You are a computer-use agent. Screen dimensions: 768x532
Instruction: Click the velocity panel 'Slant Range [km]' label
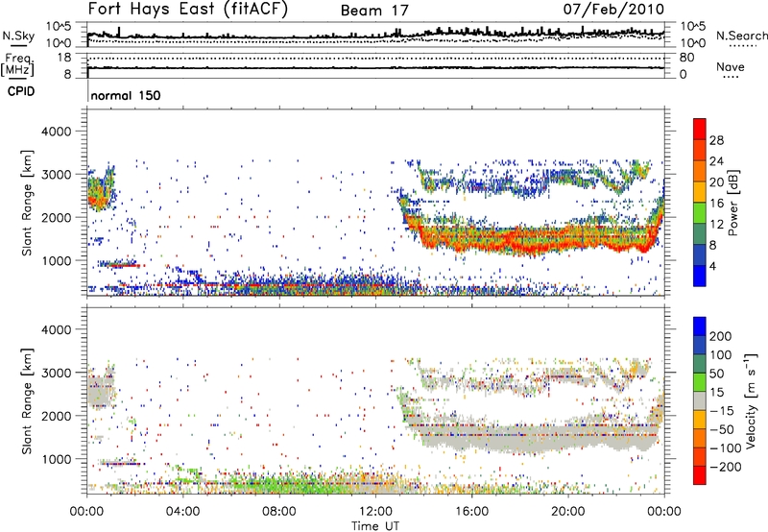[x=27, y=401]
